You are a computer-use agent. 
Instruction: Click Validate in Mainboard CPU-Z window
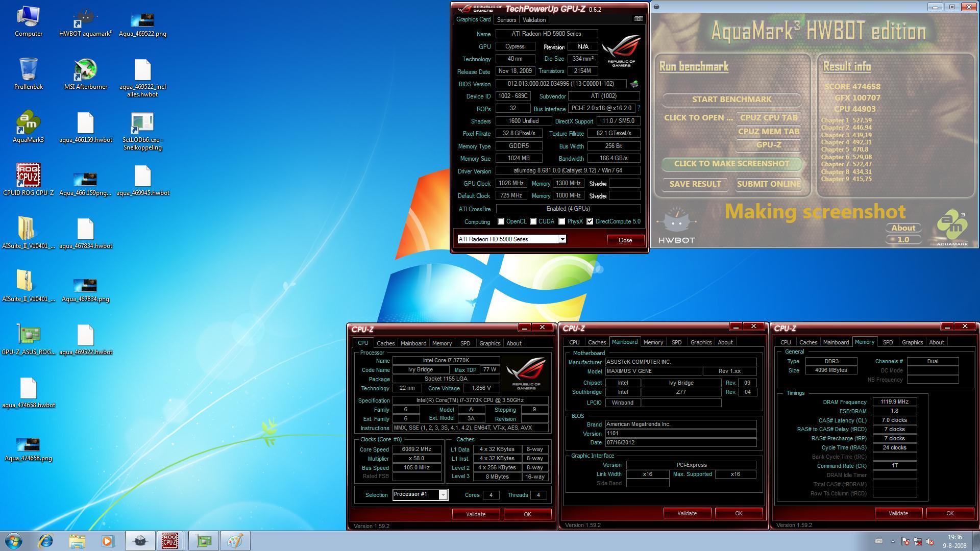pos(687,513)
